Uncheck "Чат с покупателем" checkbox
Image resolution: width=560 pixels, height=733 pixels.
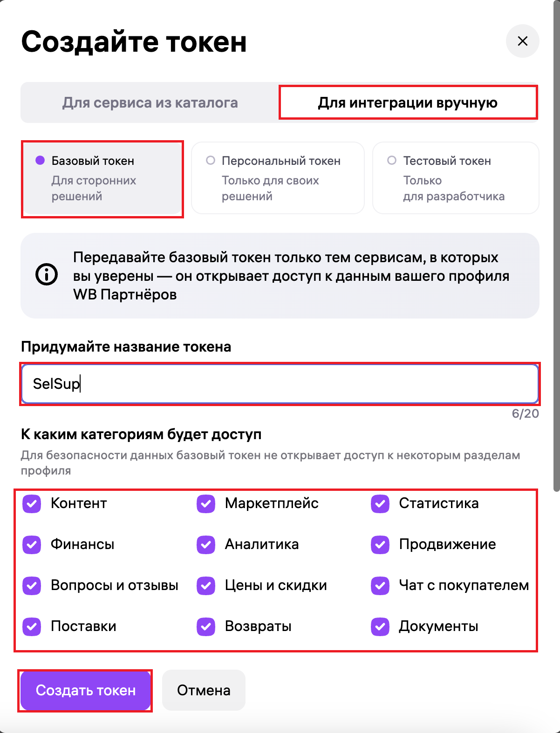tap(380, 585)
